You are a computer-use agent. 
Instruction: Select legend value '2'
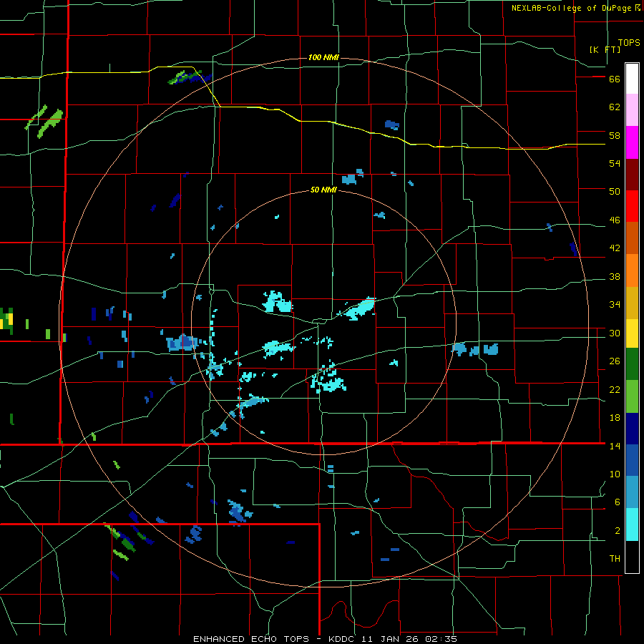[x=617, y=531]
